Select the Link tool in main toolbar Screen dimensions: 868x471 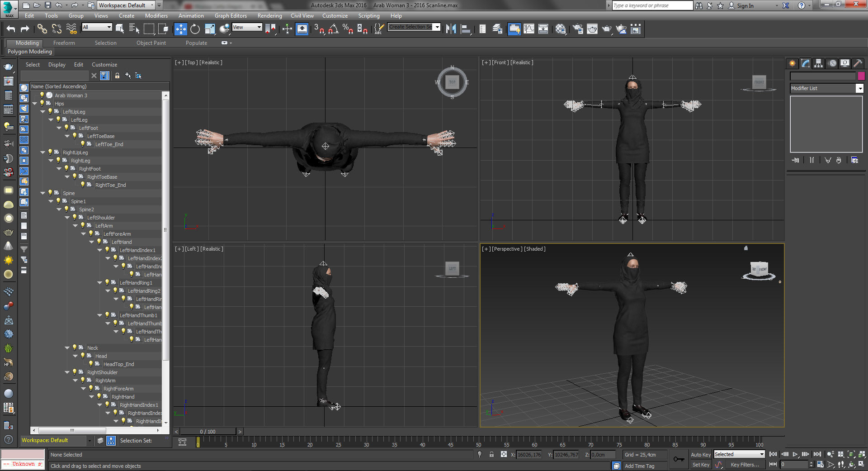point(42,29)
